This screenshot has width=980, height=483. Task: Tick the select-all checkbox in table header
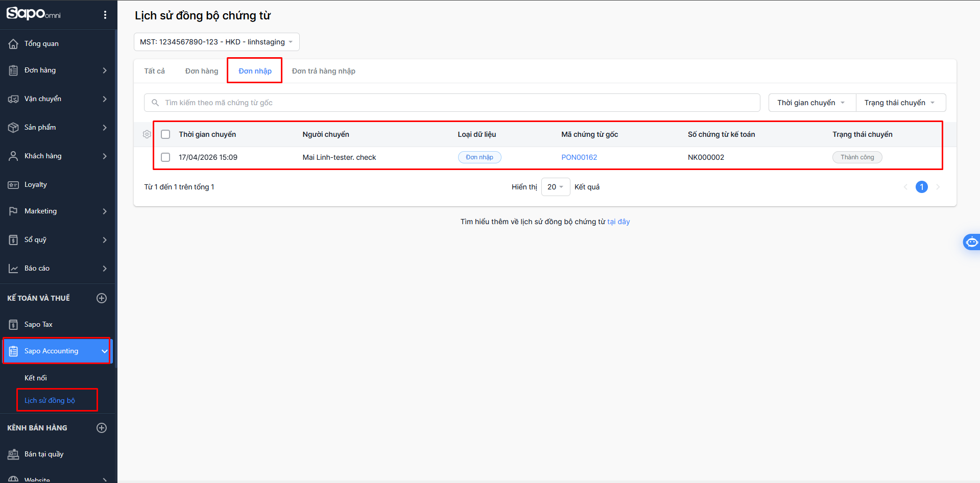(165, 134)
